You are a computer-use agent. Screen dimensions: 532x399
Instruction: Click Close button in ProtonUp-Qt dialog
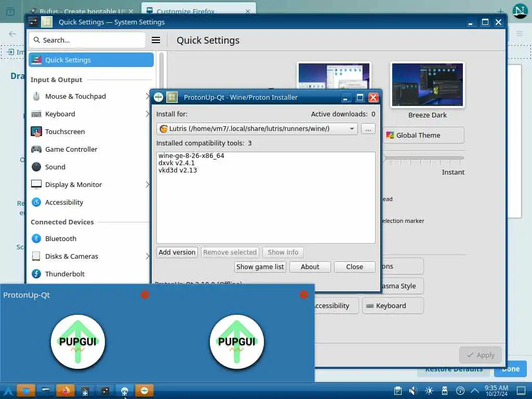coord(354,267)
